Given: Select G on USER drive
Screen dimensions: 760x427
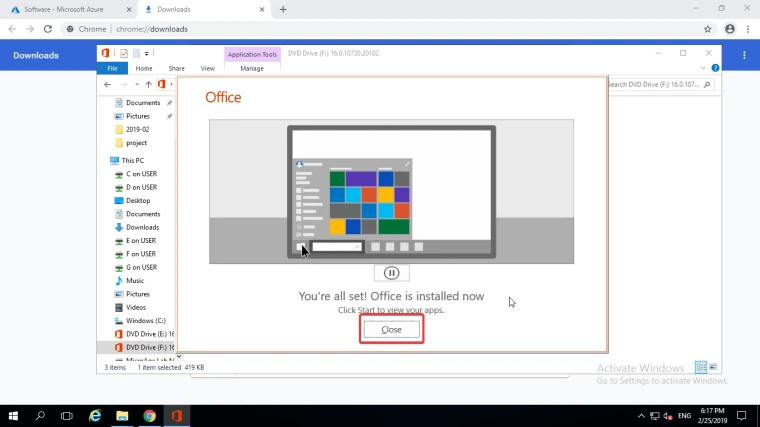Looking at the screenshot, I should coord(142,268).
